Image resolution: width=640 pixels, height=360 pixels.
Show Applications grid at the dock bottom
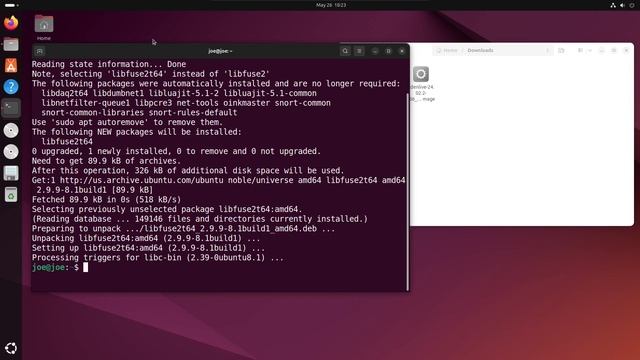pos(11,348)
